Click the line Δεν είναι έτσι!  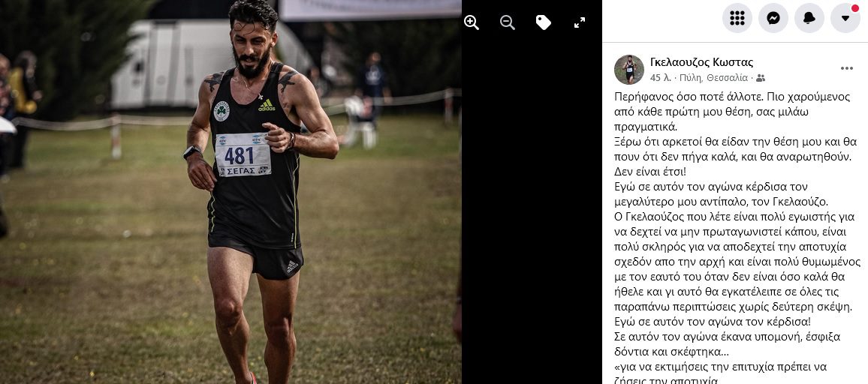[650, 172]
